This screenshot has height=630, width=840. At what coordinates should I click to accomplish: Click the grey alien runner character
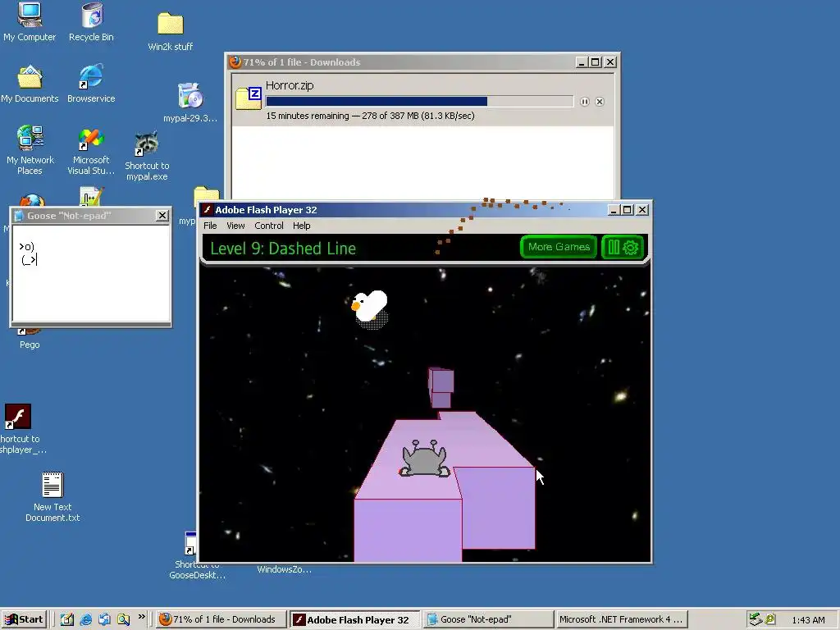[x=424, y=458]
